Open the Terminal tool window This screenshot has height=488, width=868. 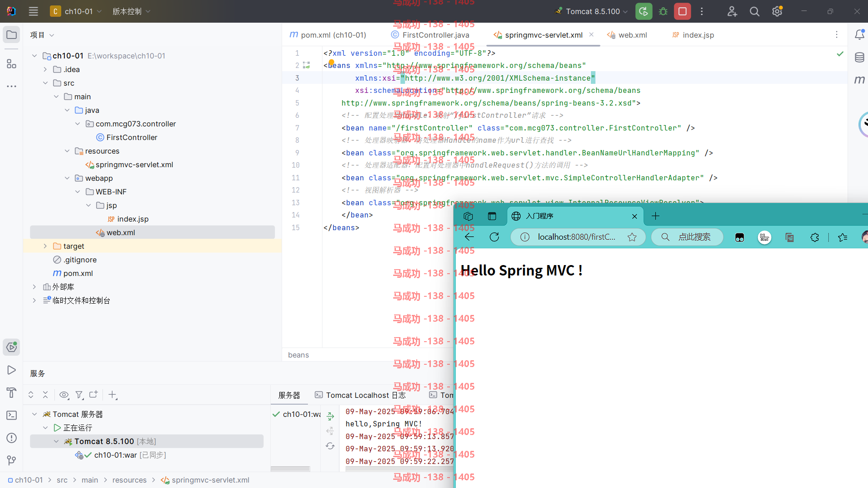(x=12, y=416)
